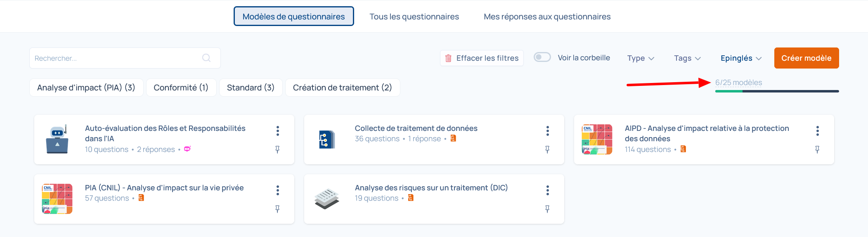Open kebab menu on AIPD card

[x=817, y=131]
